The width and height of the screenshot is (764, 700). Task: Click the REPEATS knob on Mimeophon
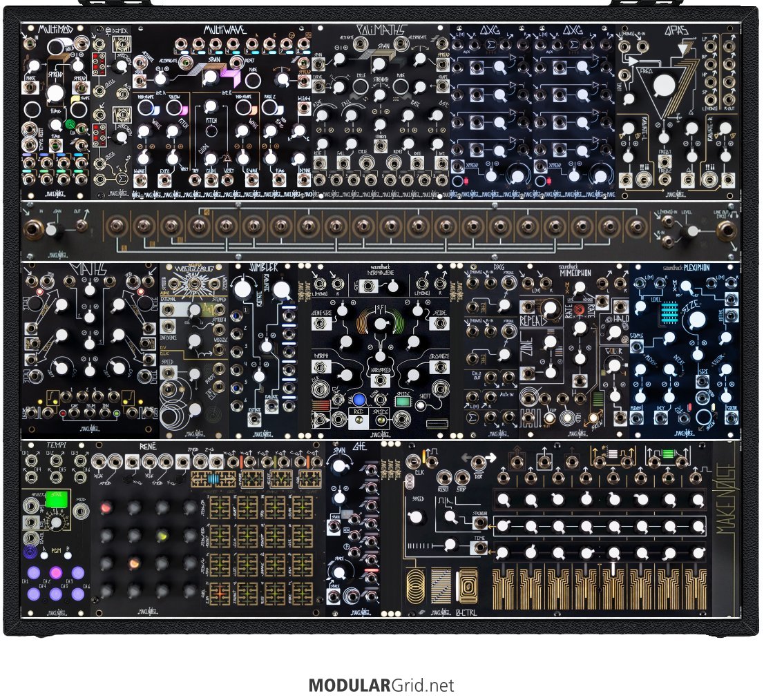click(551, 308)
